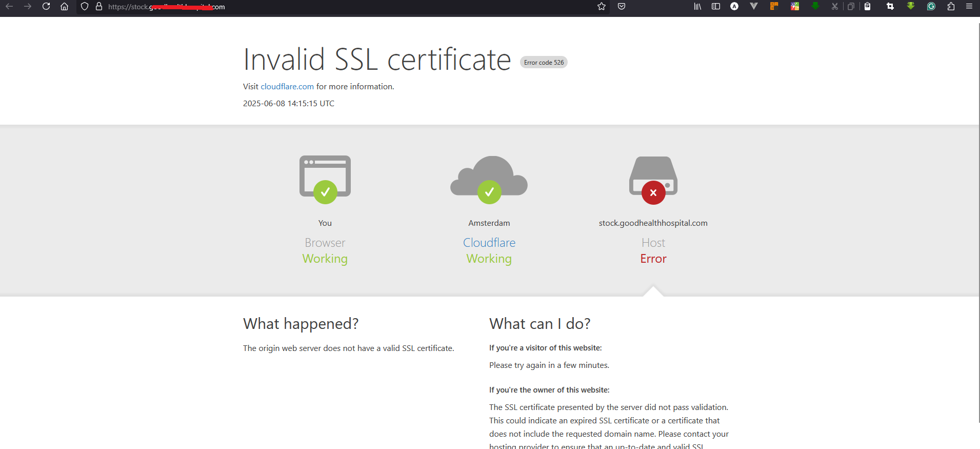Open the colorful square extension
The image size is (980, 449).
[795, 7]
